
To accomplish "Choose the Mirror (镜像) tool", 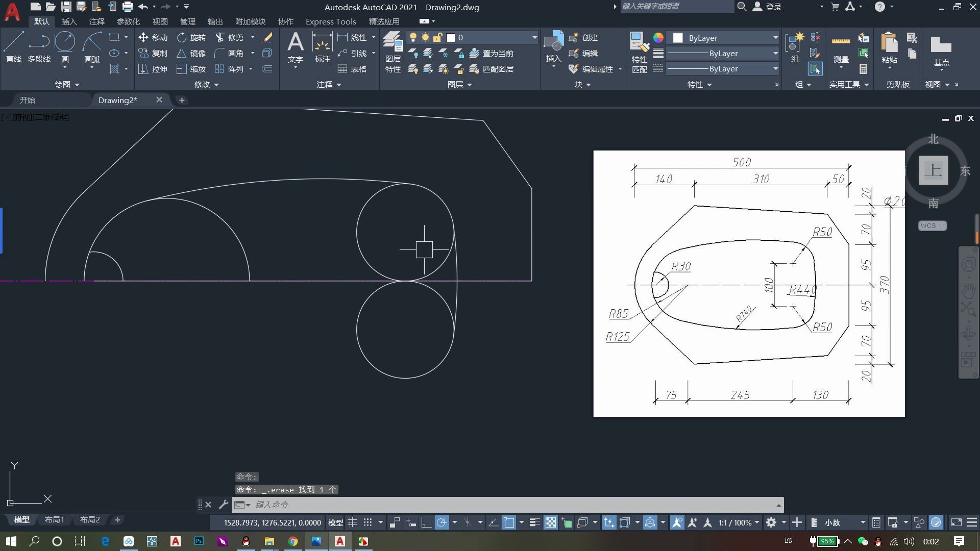I will pos(191,53).
